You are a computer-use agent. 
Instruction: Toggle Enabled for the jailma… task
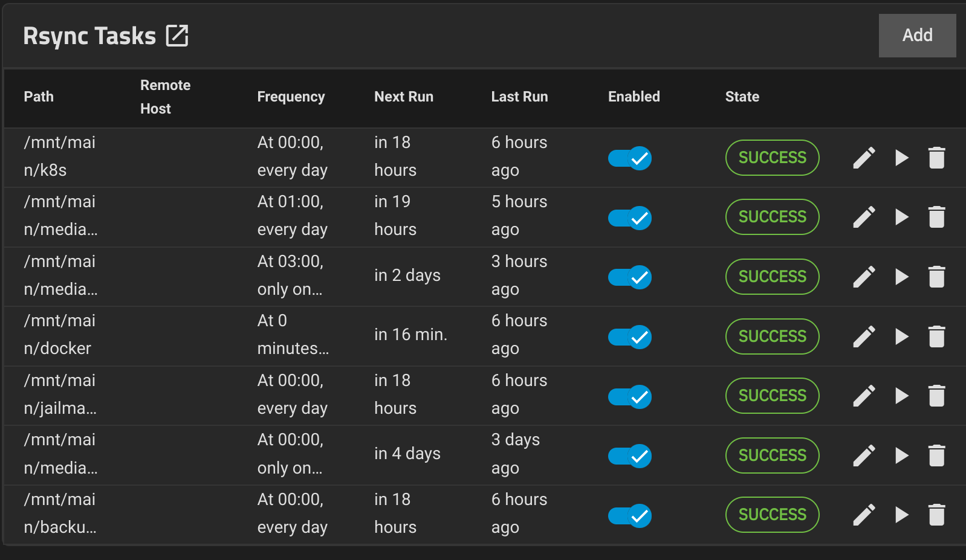point(630,397)
